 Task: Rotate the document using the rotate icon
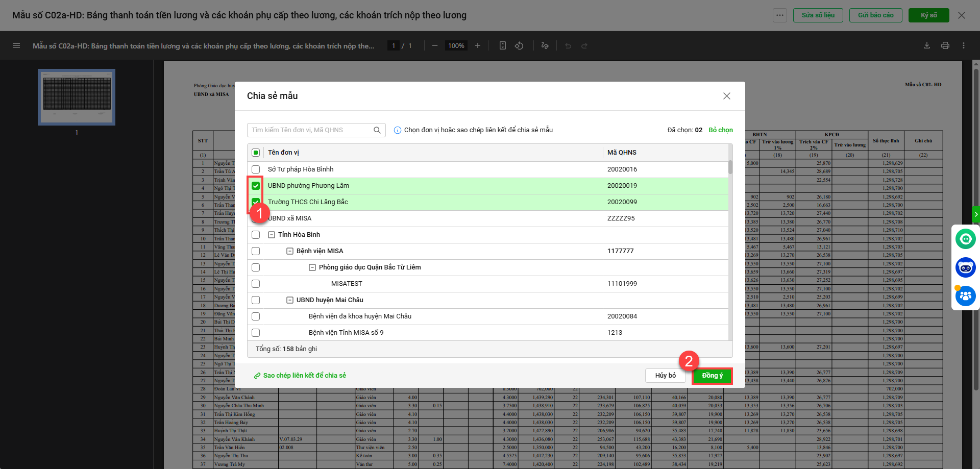point(519,45)
